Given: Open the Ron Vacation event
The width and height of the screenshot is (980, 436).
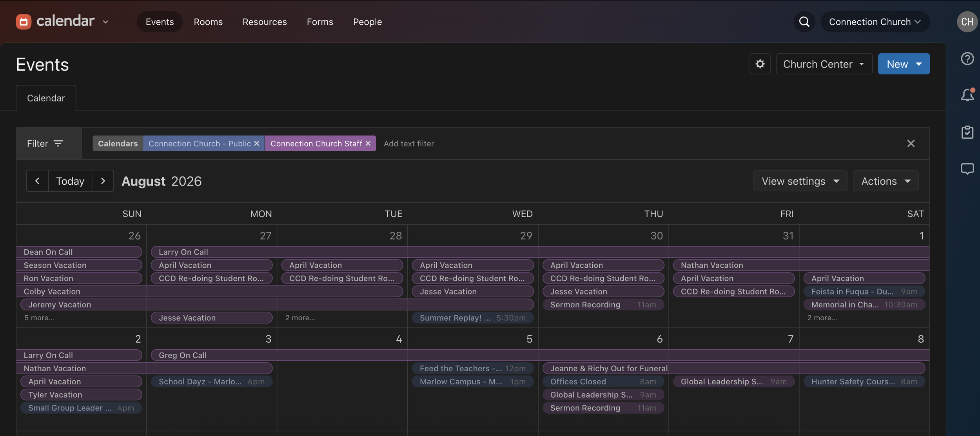Looking at the screenshot, I should click(79, 278).
